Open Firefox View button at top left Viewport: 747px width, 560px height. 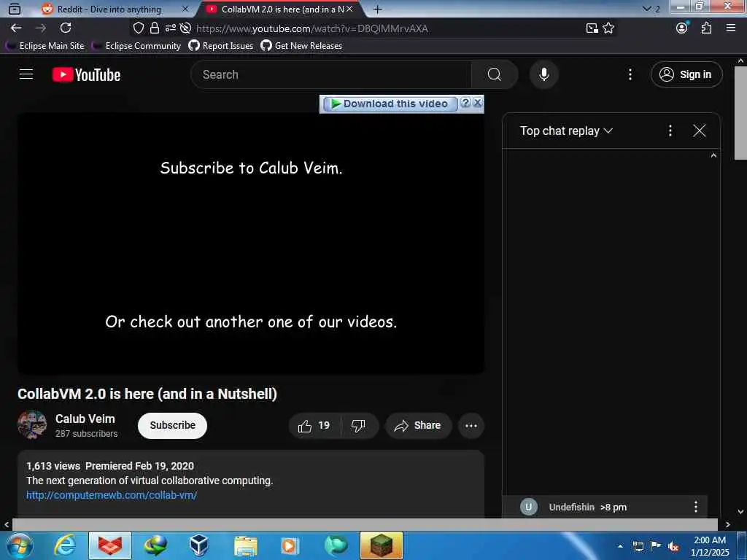click(x=15, y=9)
